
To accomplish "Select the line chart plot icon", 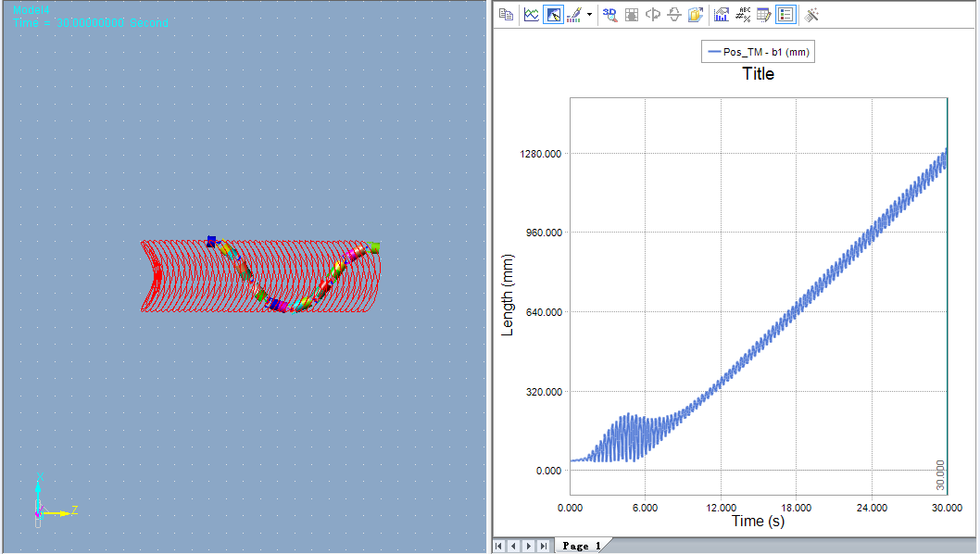I will pos(532,15).
